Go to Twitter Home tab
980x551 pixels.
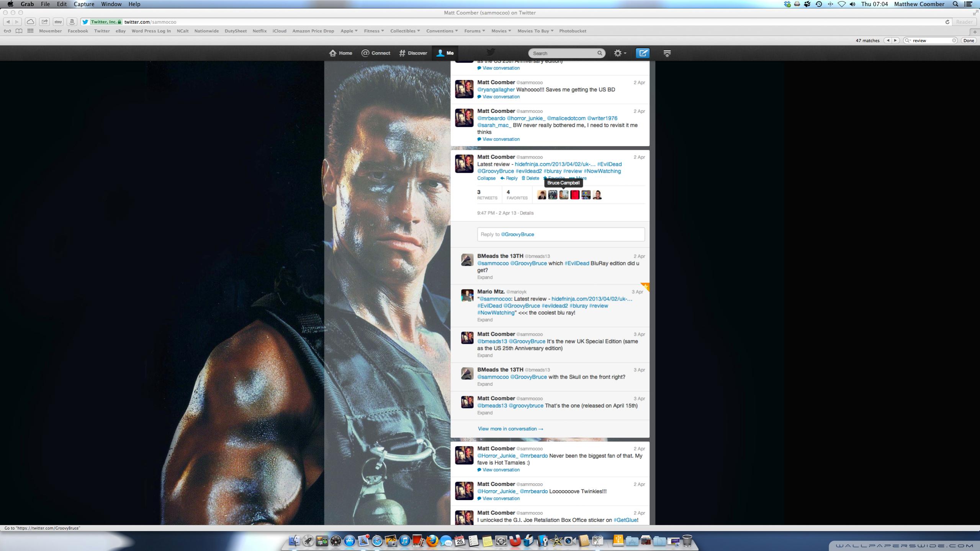(x=340, y=53)
